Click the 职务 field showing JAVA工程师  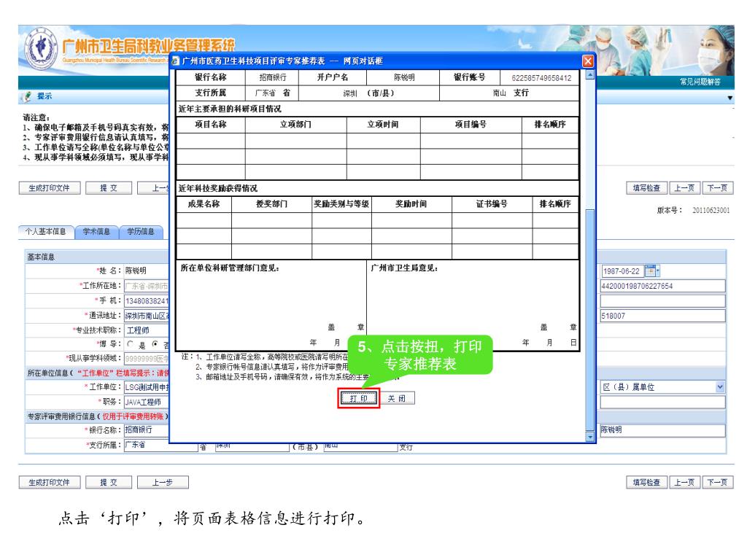(147, 402)
